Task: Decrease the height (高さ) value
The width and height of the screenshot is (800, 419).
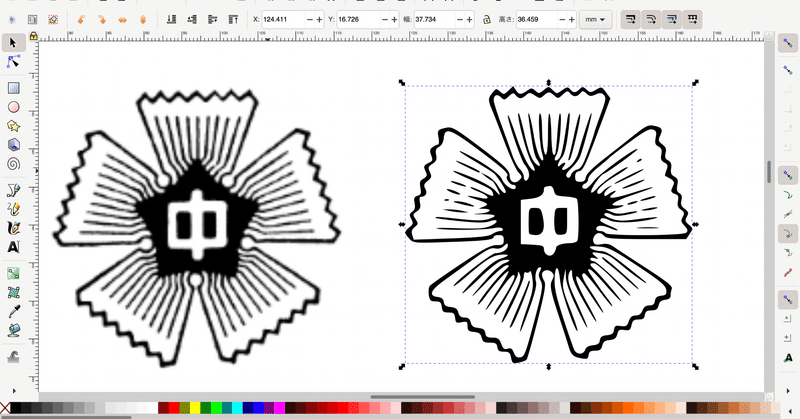Action: (x=562, y=19)
